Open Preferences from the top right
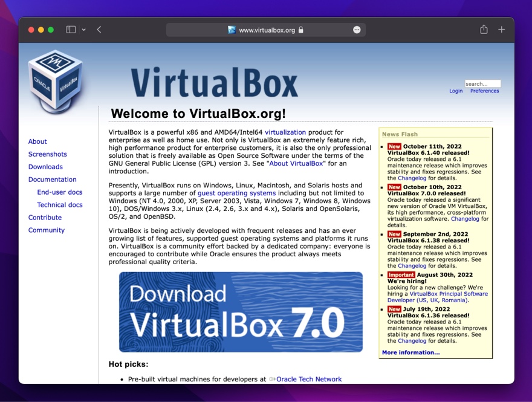This screenshot has width=532, height=402. [484, 91]
